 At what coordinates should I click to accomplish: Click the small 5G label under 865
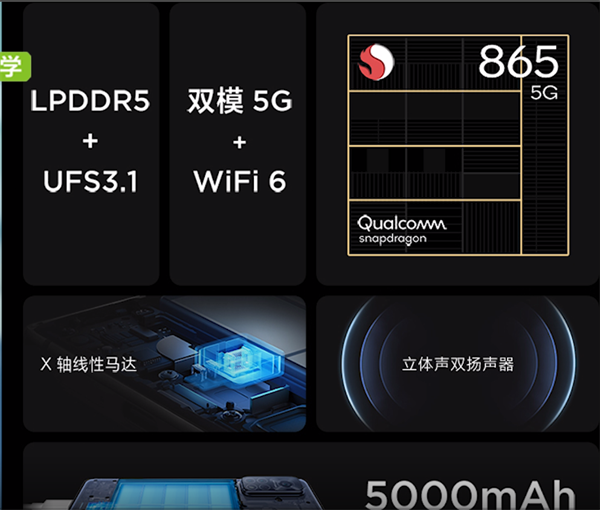tap(544, 93)
